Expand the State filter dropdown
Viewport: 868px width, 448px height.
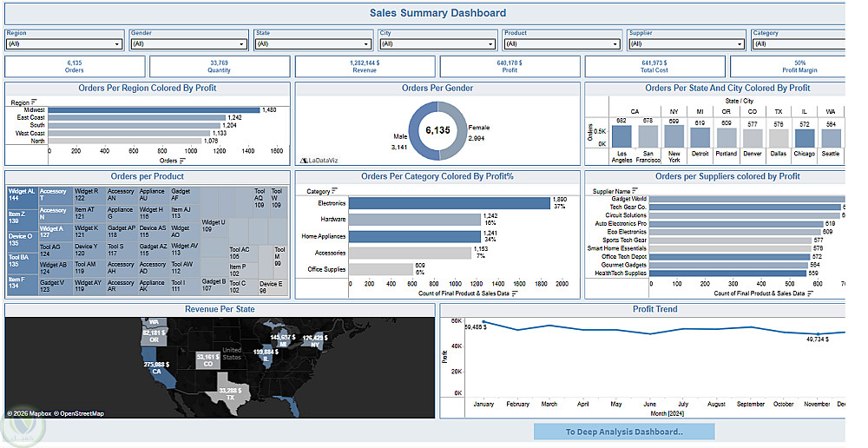click(312, 43)
